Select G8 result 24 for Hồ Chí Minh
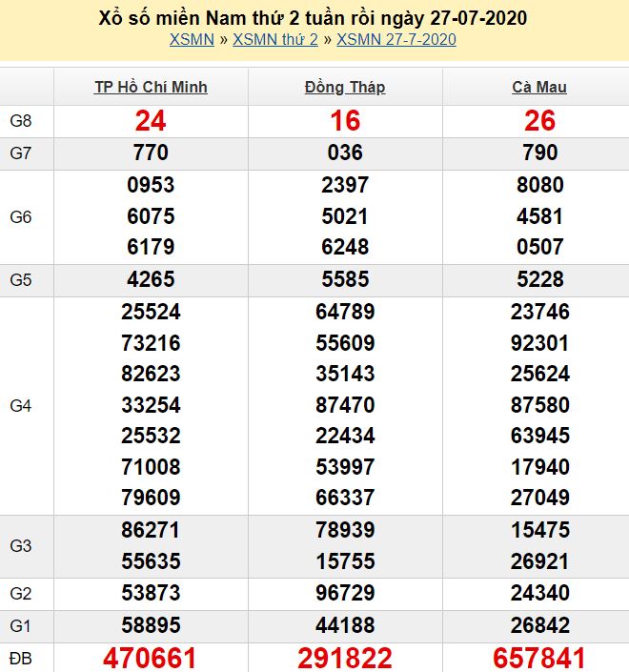 (151, 121)
